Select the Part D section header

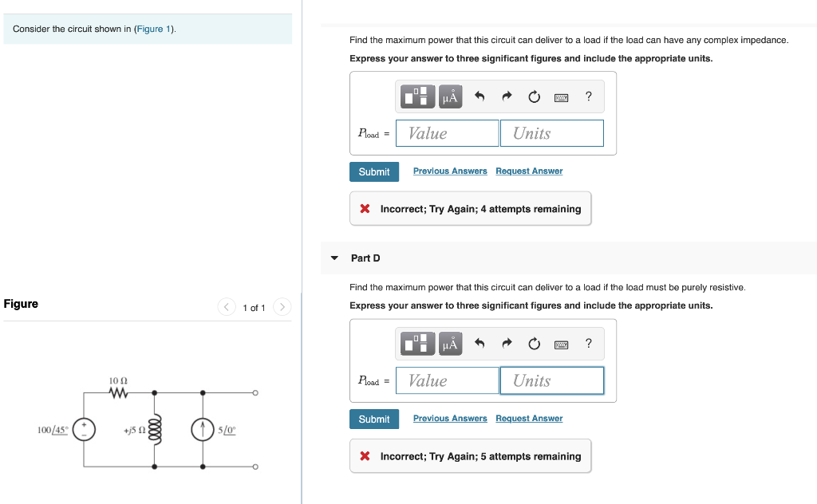tap(366, 258)
